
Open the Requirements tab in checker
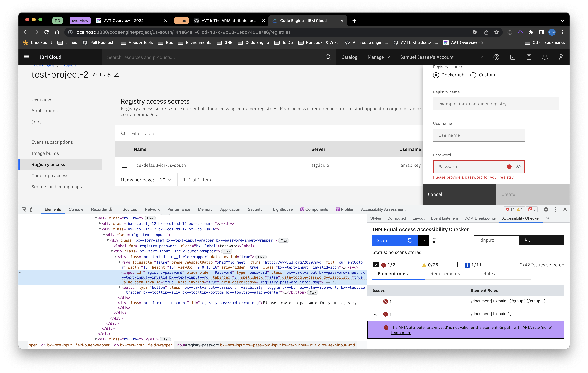(445, 274)
